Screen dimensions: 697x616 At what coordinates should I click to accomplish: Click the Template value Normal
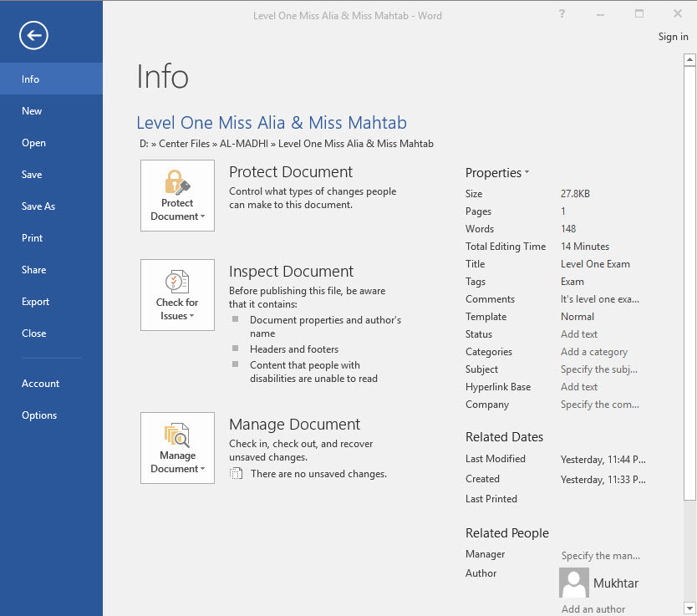pos(577,317)
